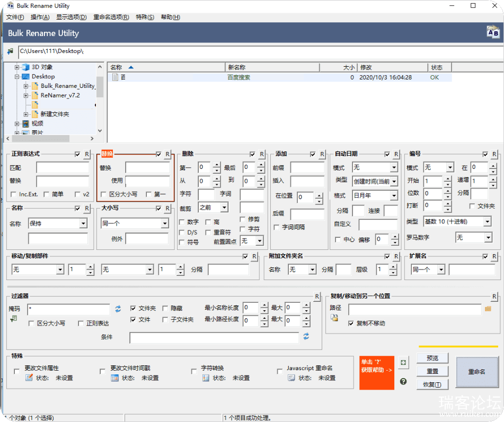Image resolution: width=504 pixels, height=422 pixels.
Task: Click the refresh icon beside the condition field
Action: coord(306,337)
